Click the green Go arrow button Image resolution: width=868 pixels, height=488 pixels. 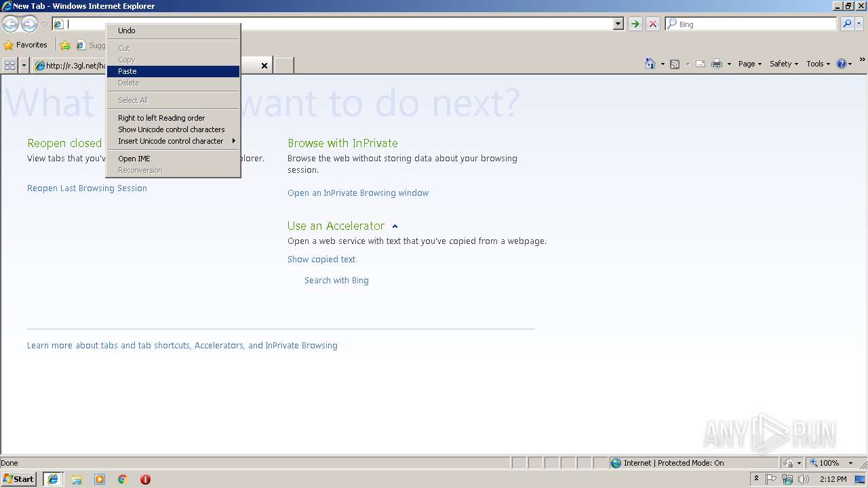pyautogui.click(x=635, y=24)
